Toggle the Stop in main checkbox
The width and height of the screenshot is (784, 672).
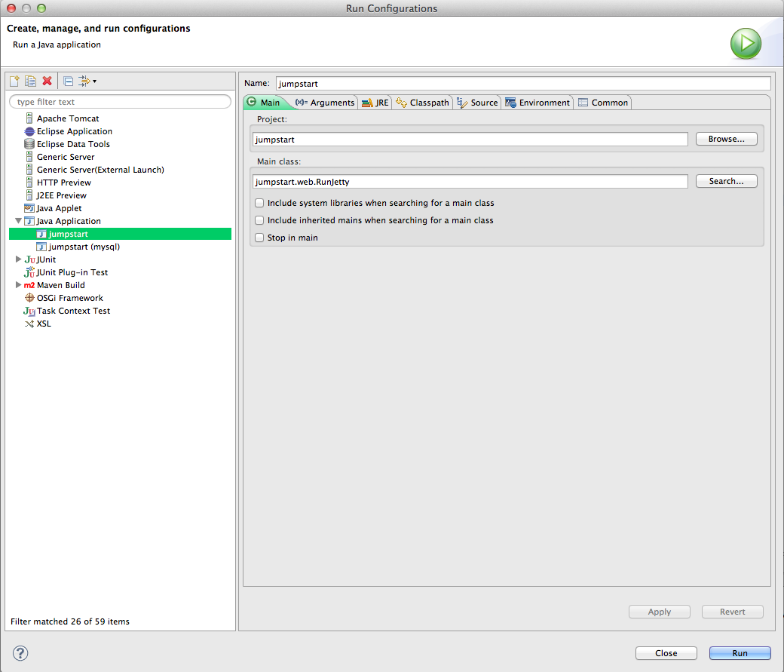[259, 238]
